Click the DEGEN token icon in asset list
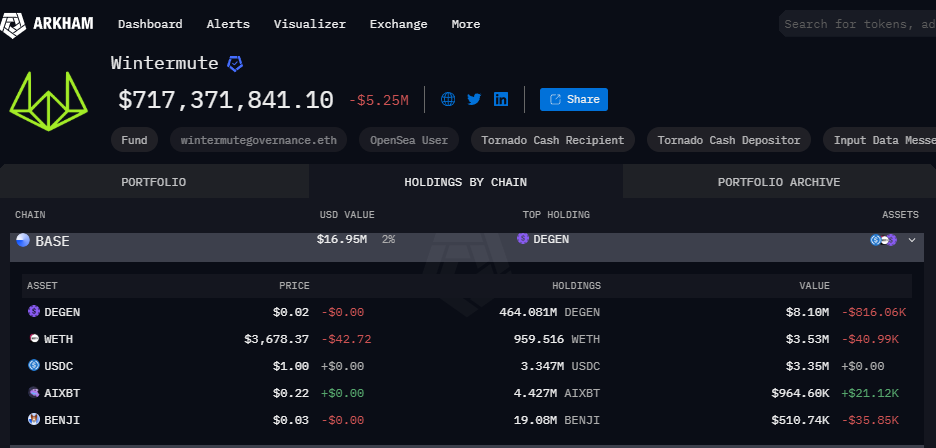This screenshot has width=936, height=448. pyautogui.click(x=34, y=311)
